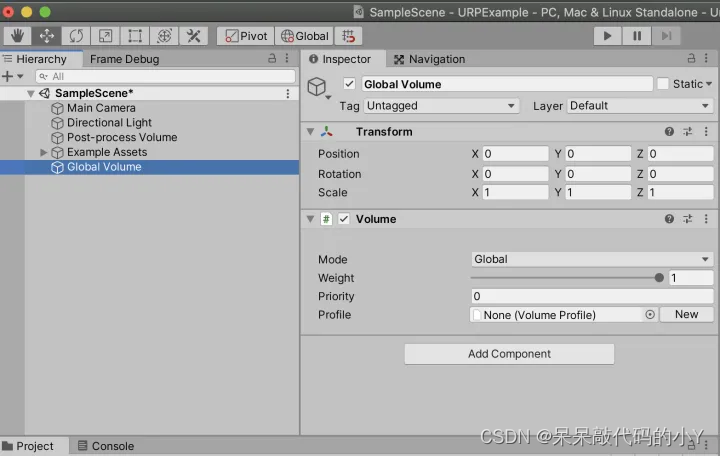
Task: Open the Layer dropdown
Action: pyautogui.click(x=640, y=106)
